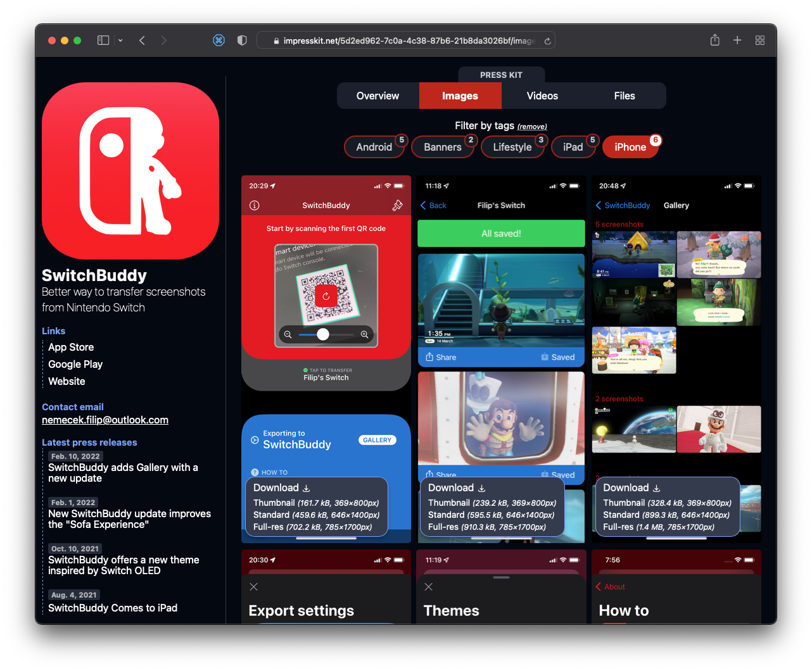Image resolution: width=812 pixels, height=671 pixels.
Task: Click the PRESS KIT label tab
Action: tap(501, 75)
